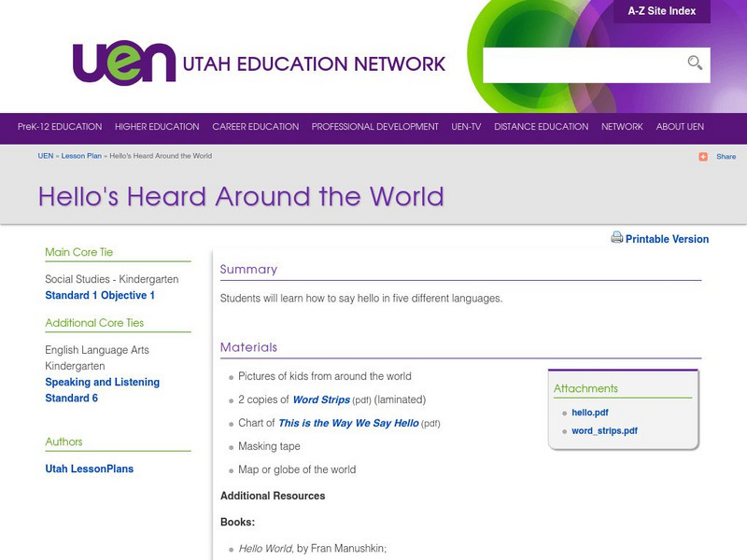The image size is (747, 560).
Task: Click the Speaking and Listening Standard 6 link
Action: [x=102, y=382]
